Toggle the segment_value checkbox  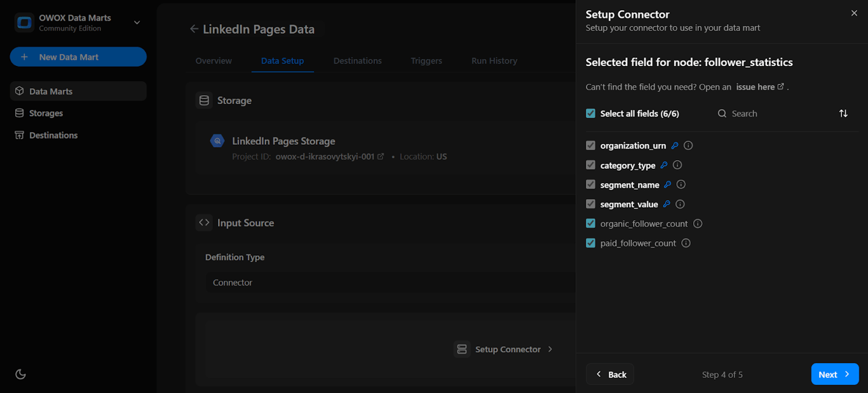point(590,204)
